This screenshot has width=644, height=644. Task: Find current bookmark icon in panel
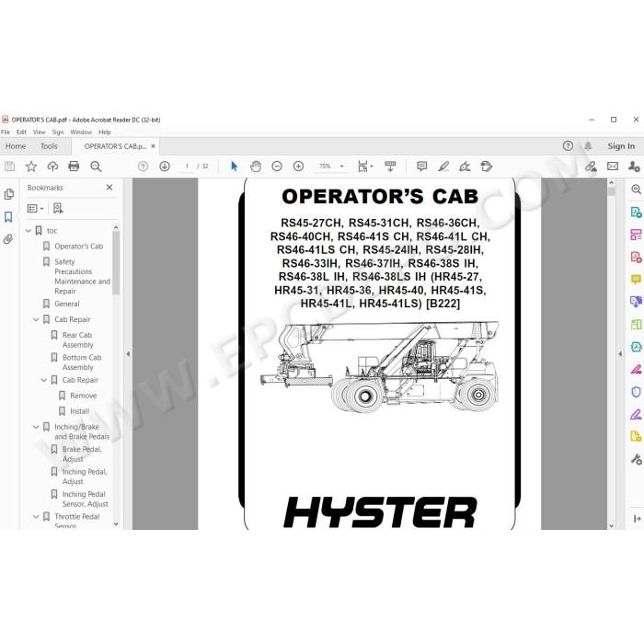click(58, 208)
